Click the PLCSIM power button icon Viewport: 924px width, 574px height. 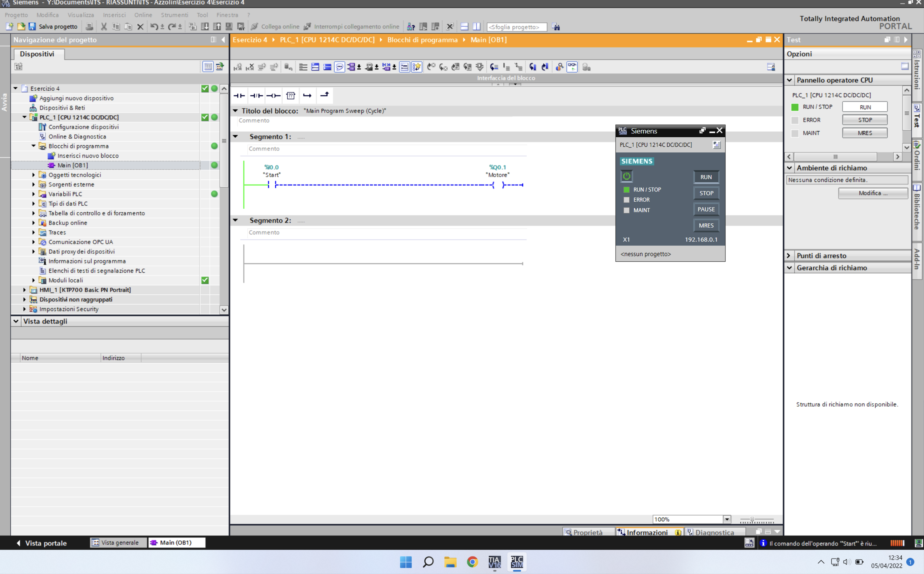coord(626,176)
